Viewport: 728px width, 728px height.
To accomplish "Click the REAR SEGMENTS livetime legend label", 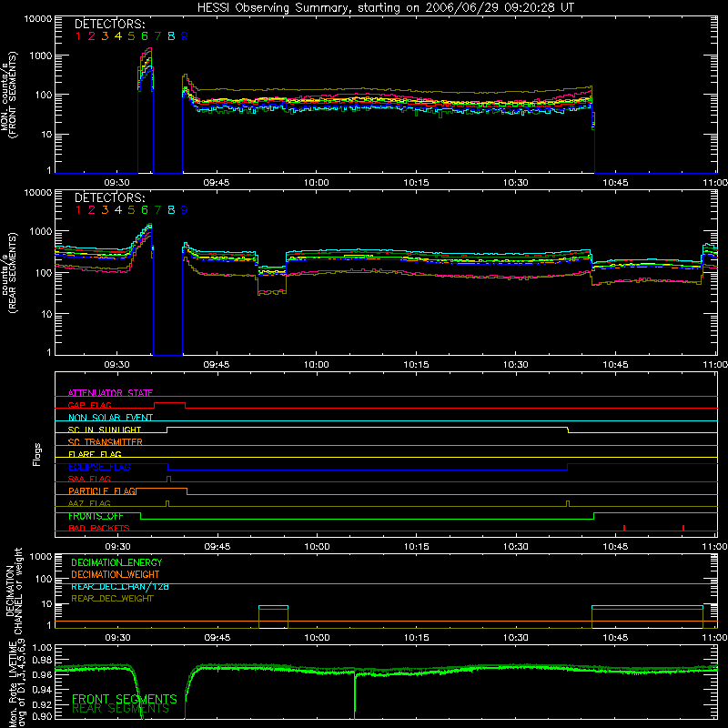I will coord(121,709).
